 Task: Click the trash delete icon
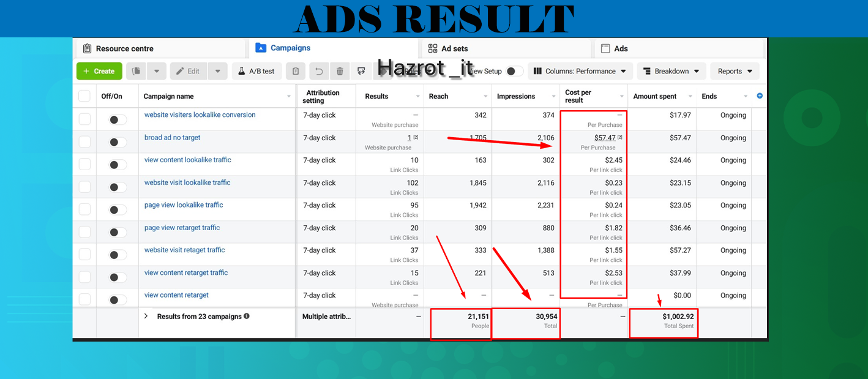pos(340,71)
